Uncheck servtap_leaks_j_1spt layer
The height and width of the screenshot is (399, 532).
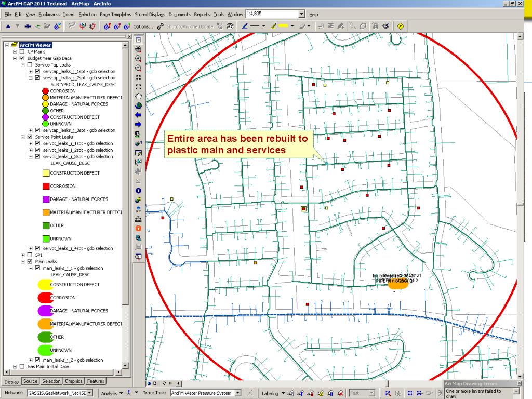point(37,71)
